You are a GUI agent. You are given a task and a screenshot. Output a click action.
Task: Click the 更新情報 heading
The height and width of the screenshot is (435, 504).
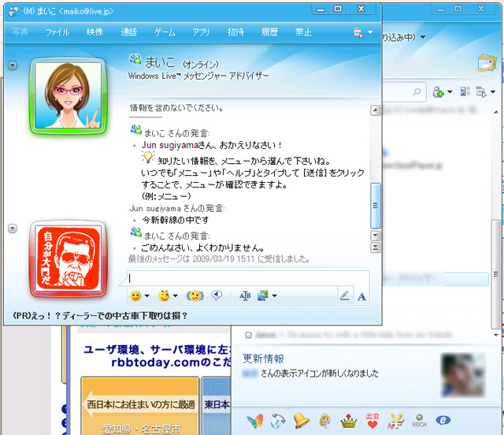263,359
